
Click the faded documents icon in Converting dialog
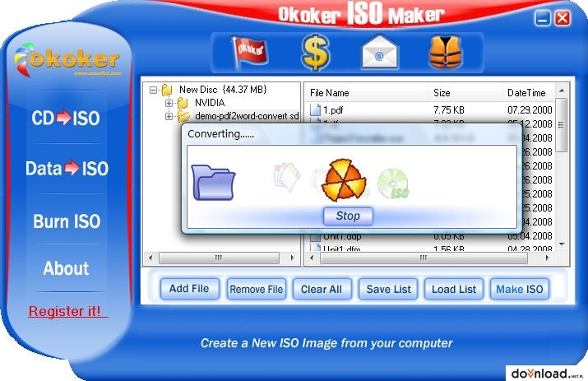point(287,176)
